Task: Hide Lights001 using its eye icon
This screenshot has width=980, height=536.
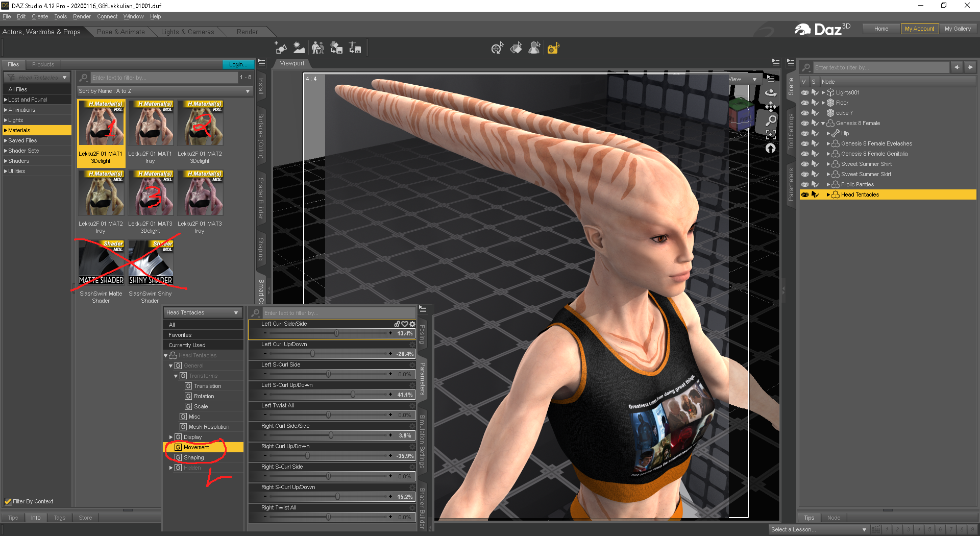Action: tap(805, 92)
